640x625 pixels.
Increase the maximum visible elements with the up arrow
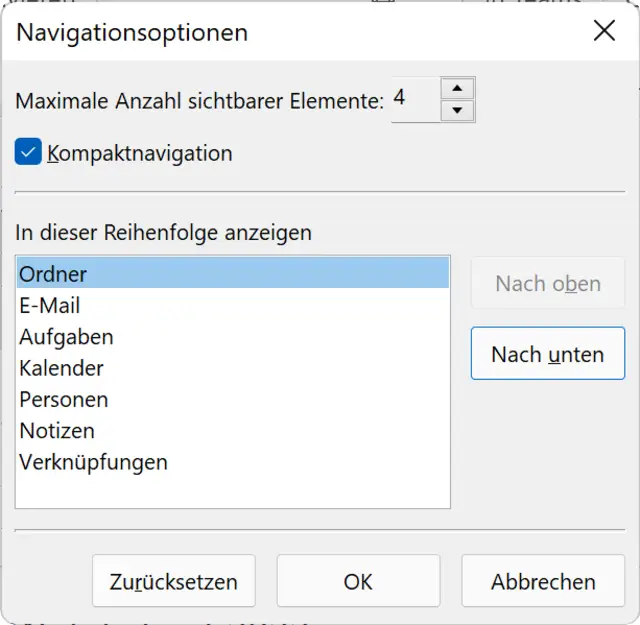coord(457,89)
